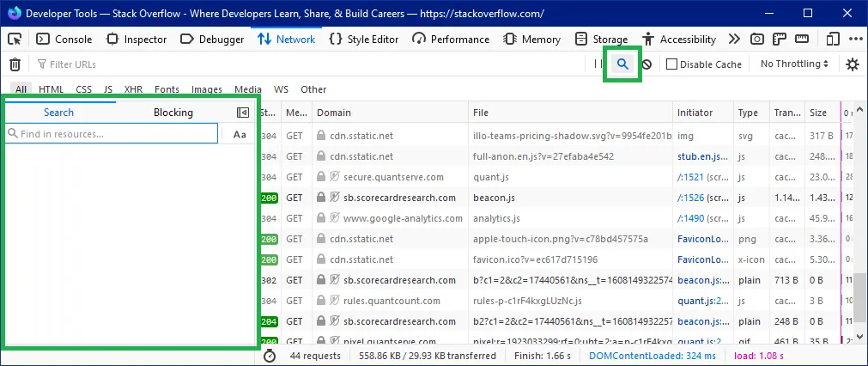Toggle request blocking icon

pos(646,64)
